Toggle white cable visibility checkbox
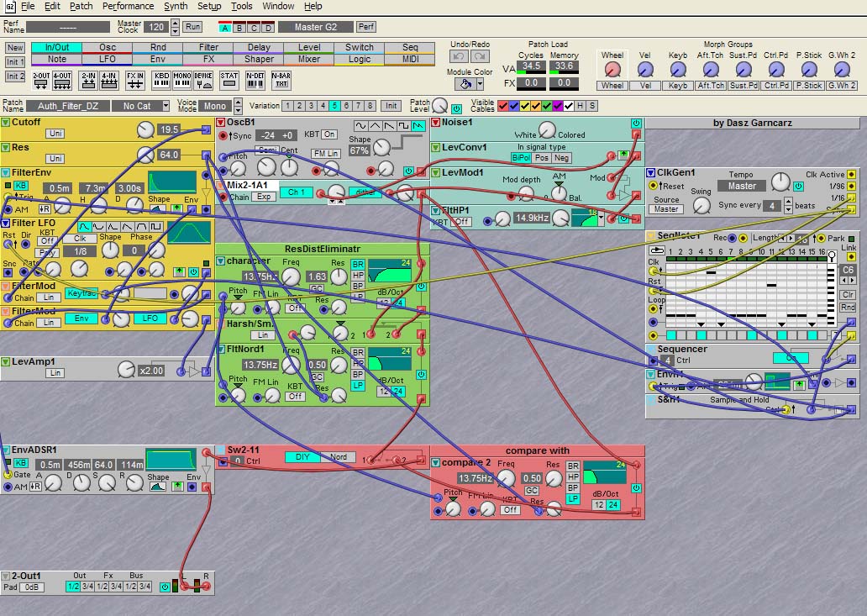This screenshot has width=867, height=616. point(569,106)
